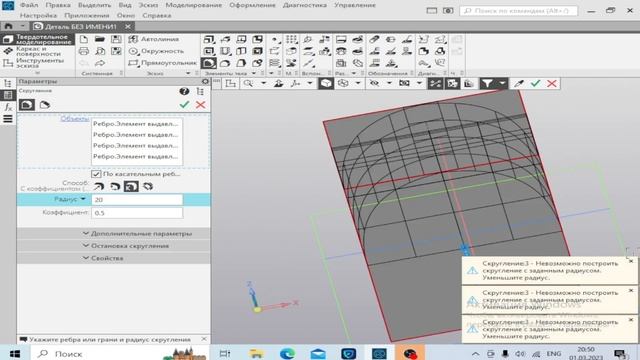Viewport: 640px width, 360px height.
Task: Print the document using the printer icon
Action: [x=84, y=51]
